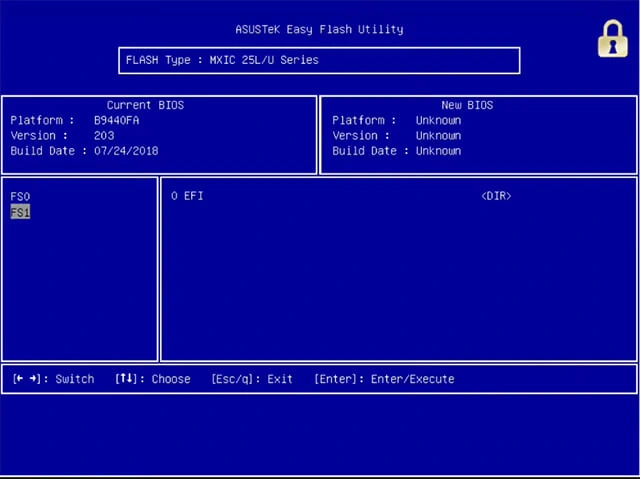Image resolution: width=640 pixels, height=479 pixels.
Task: Click the New BIOS Version Unknown value
Action: coord(438,135)
